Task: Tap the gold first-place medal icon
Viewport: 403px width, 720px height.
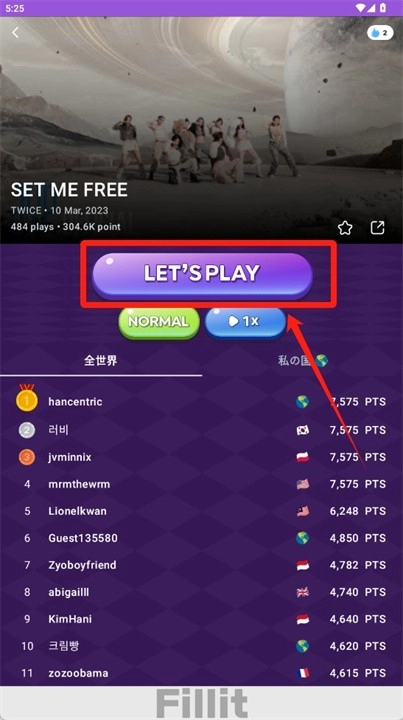Action: pyautogui.click(x=27, y=400)
